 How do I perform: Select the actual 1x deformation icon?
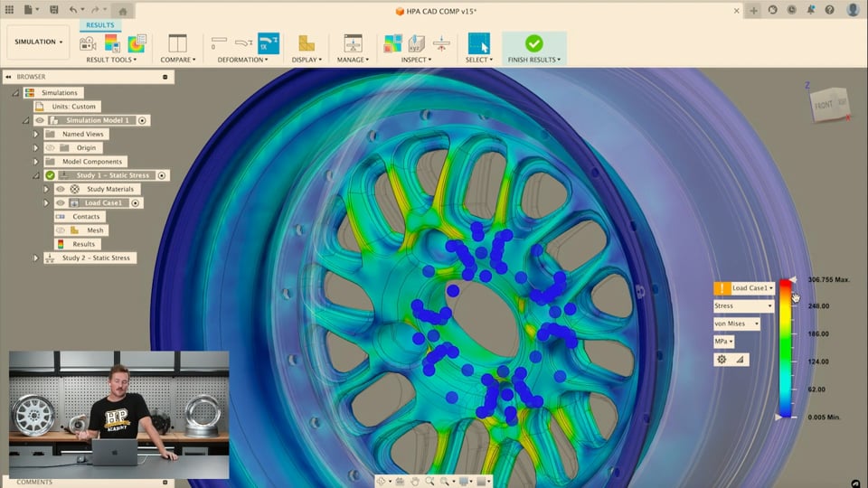[269, 43]
